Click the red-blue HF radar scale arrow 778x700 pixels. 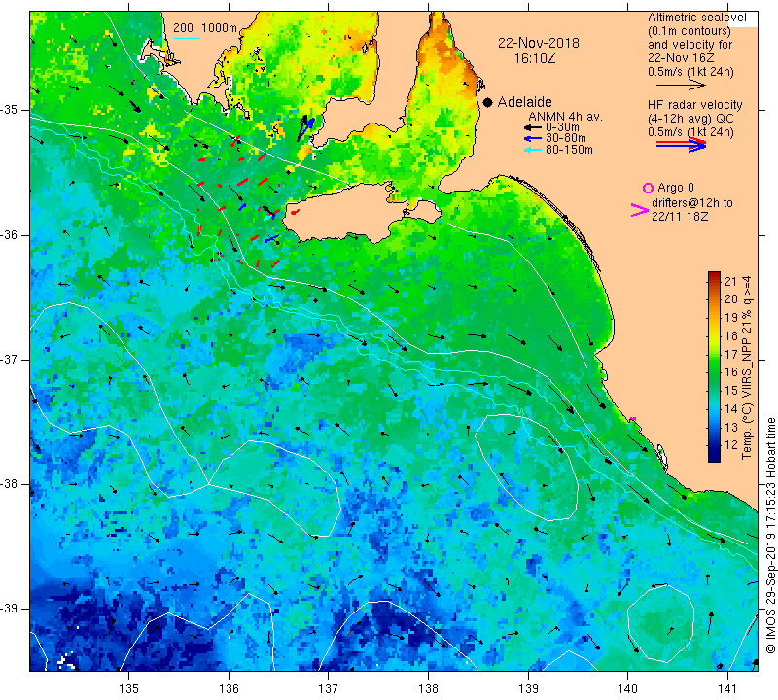coord(681,145)
